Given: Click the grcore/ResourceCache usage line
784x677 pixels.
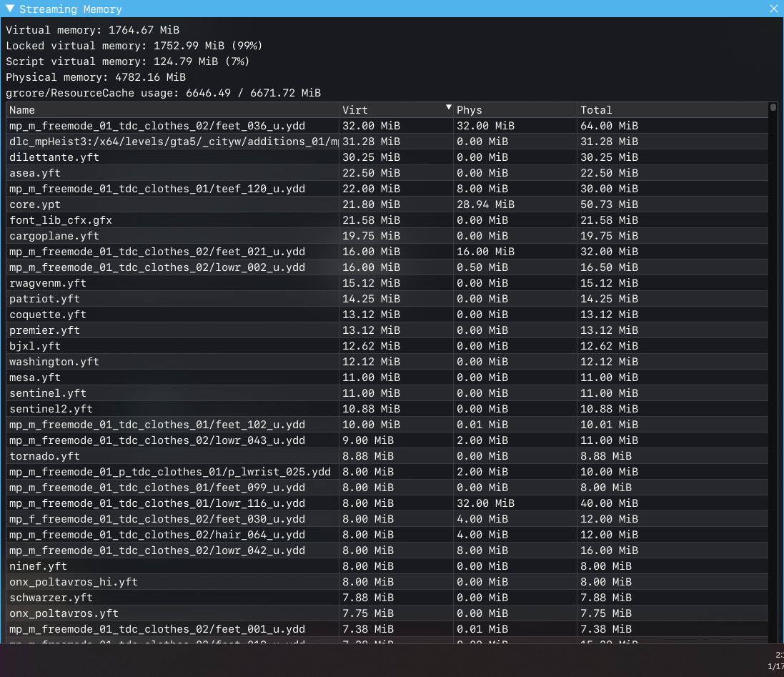Looking at the screenshot, I should coord(163,93).
